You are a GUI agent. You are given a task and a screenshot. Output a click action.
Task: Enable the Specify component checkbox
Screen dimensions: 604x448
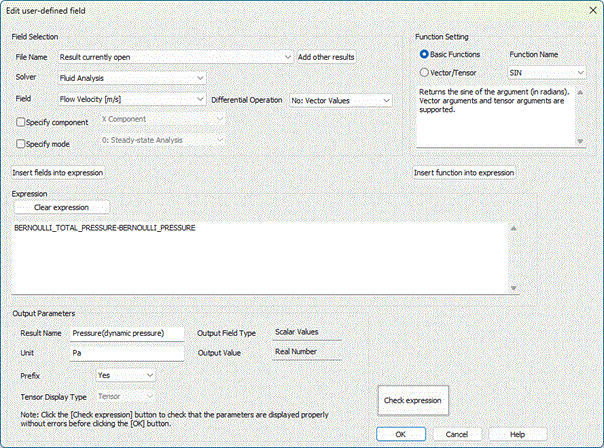click(x=22, y=121)
